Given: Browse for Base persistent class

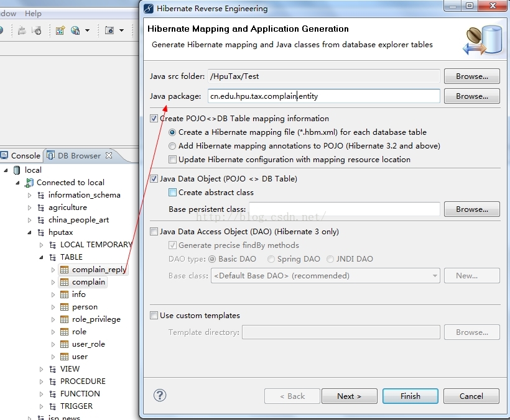Looking at the screenshot, I should [x=471, y=209].
